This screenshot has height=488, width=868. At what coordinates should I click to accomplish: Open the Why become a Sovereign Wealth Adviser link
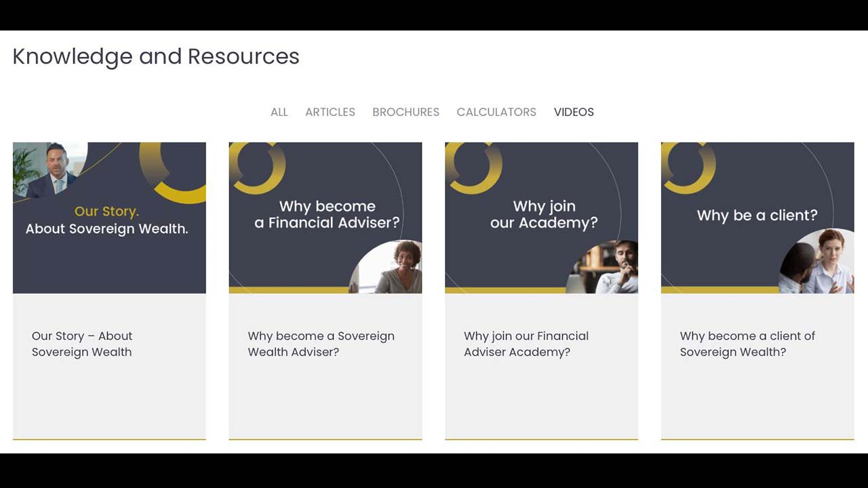[x=321, y=344]
